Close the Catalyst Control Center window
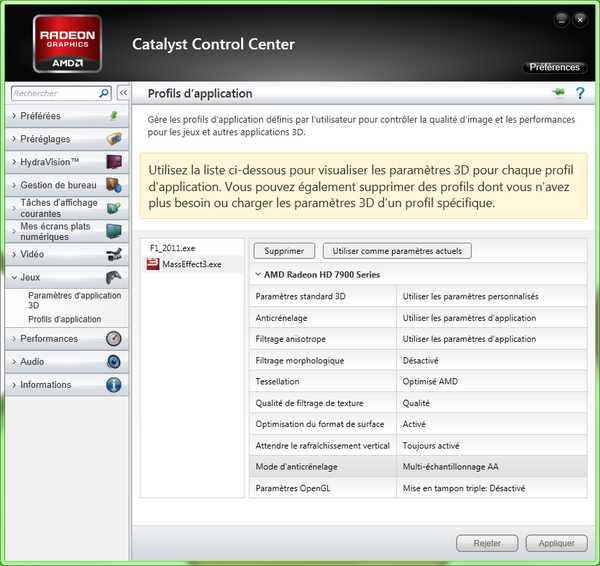Viewport: 600px width, 566px height. click(580, 20)
